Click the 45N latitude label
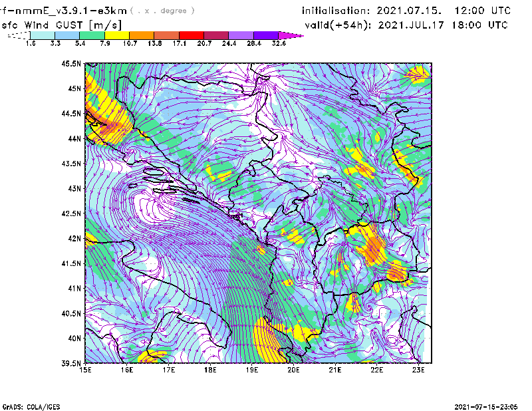This screenshot has width=532, height=411. tap(74, 88)
